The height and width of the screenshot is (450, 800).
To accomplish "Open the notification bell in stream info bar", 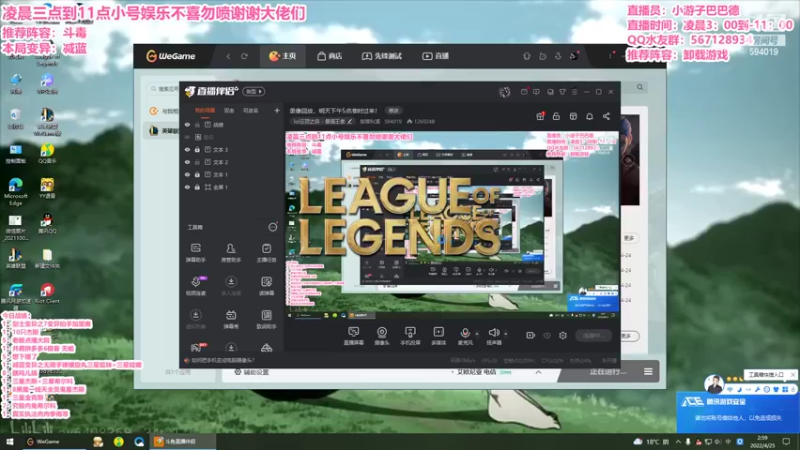I will pos(589,116).
